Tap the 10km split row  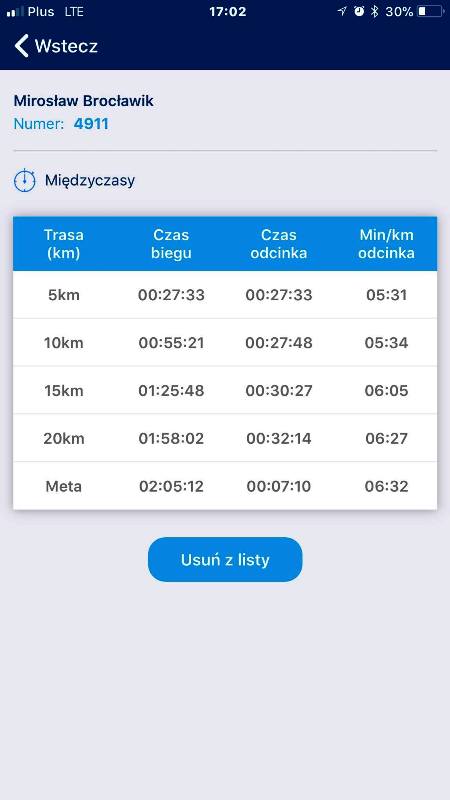pos(225,343)
